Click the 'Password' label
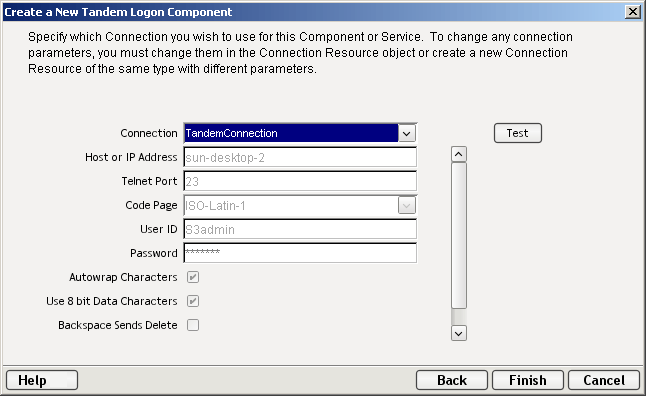The width and height of the screenshot is (646, 396). click(x=154, y=253)
